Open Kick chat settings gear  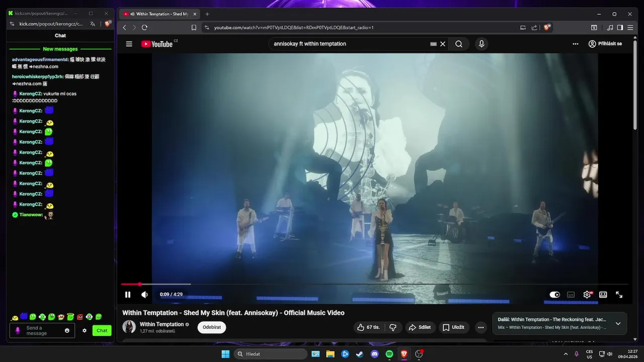(85, 330)
